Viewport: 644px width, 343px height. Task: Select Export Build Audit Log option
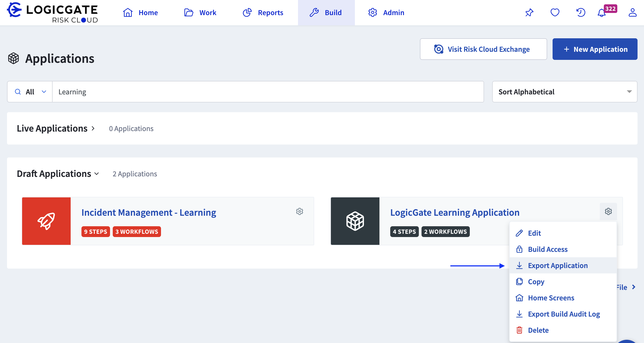[x=564, y=314]
